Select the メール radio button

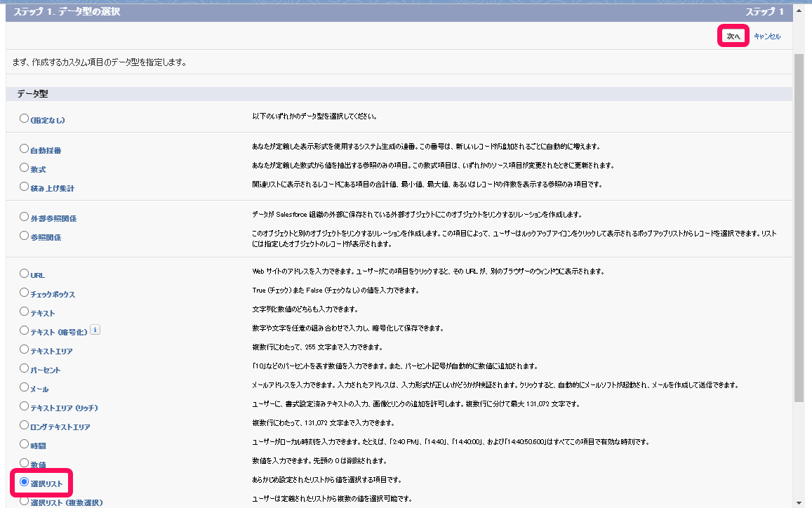pyautogui.click(x=25, y=387)
